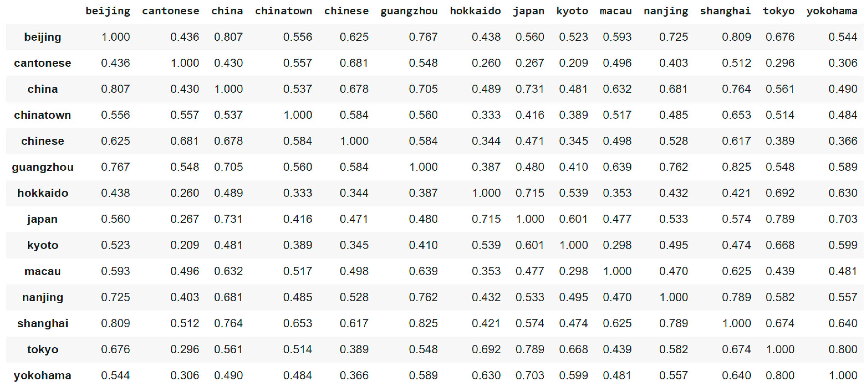Screen dimensions: 868x389
Task: Click the kyoto row label
Action: 43,245
